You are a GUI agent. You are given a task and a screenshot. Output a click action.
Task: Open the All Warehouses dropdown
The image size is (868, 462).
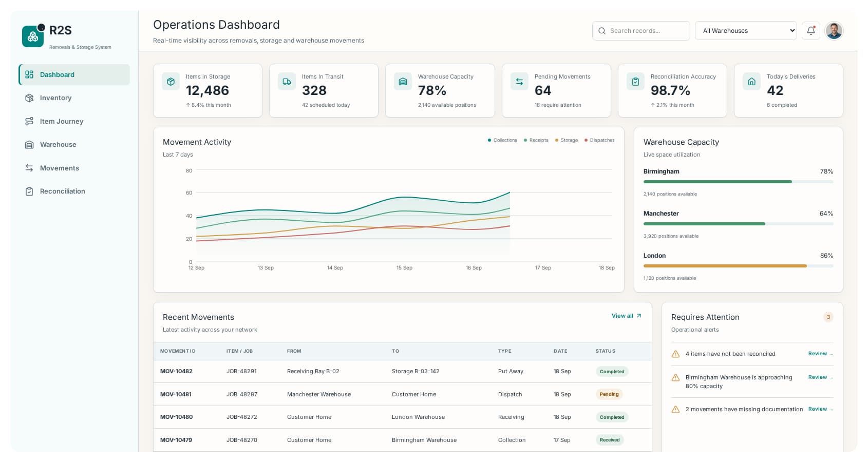(746, 31)
